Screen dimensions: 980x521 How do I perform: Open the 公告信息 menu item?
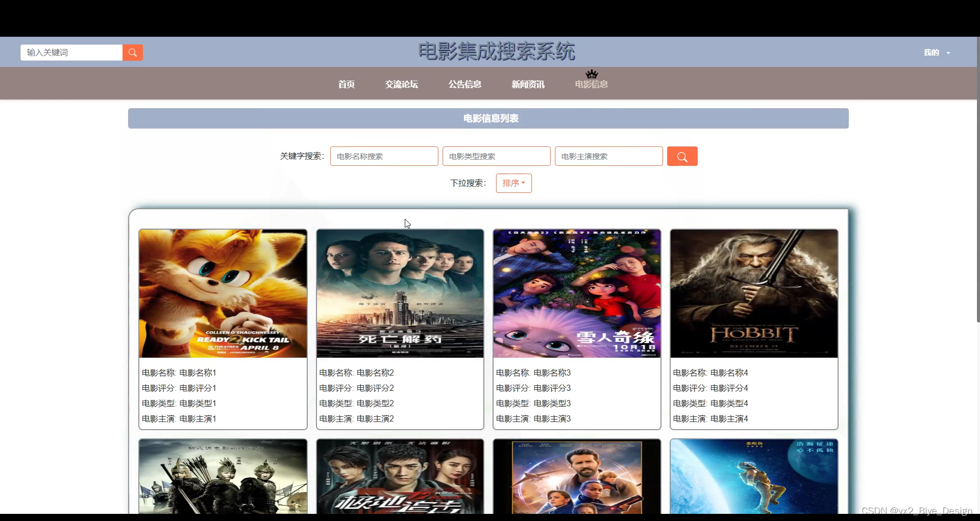tap(465, 84)
